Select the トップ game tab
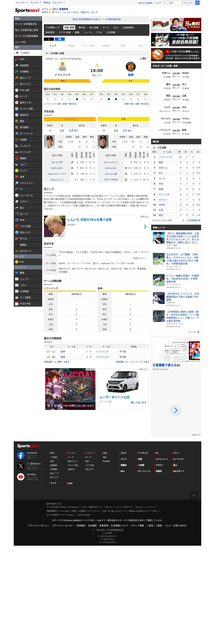The width and height of the screenshot is (215, 644). point(53,46)
